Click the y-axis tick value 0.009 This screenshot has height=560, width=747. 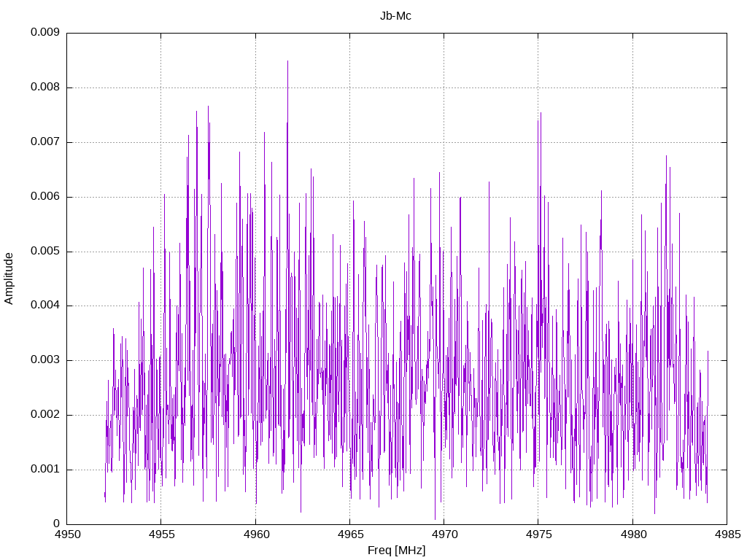(x=44, y=32)
